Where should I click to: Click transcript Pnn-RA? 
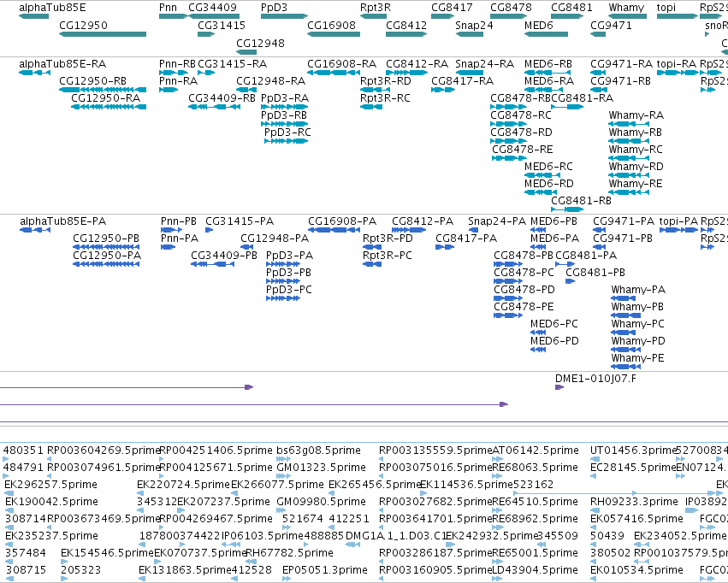(x=178, y=81)
